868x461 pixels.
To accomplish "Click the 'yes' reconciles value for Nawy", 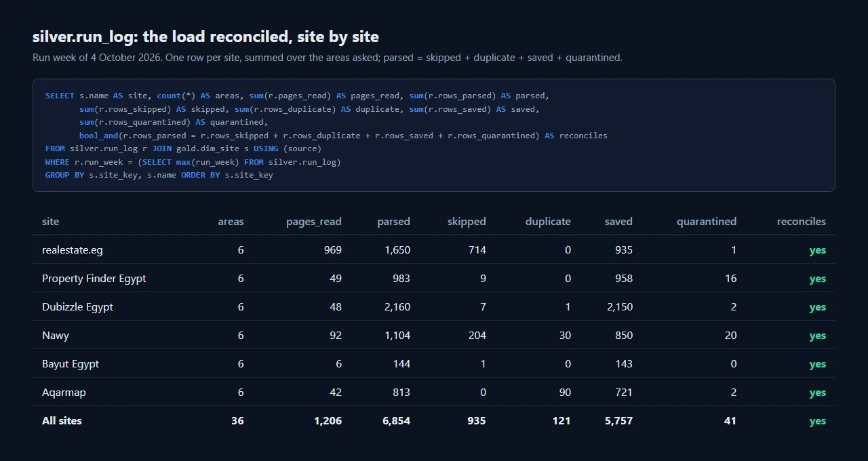I will click(818, 336).
